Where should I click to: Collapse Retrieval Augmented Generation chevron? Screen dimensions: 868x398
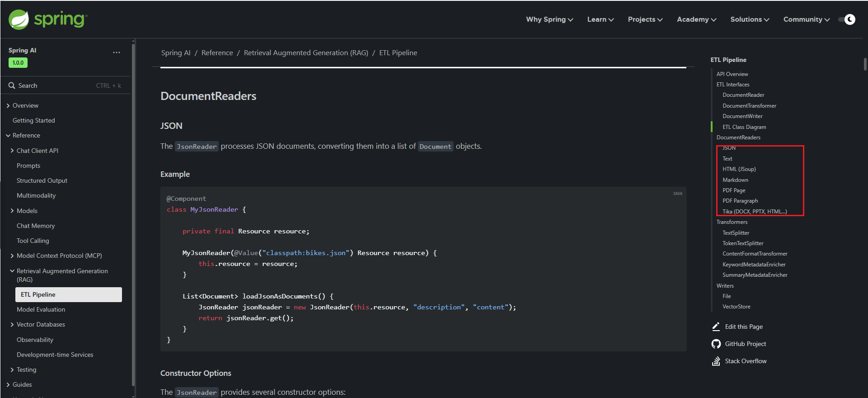(12, 271)
